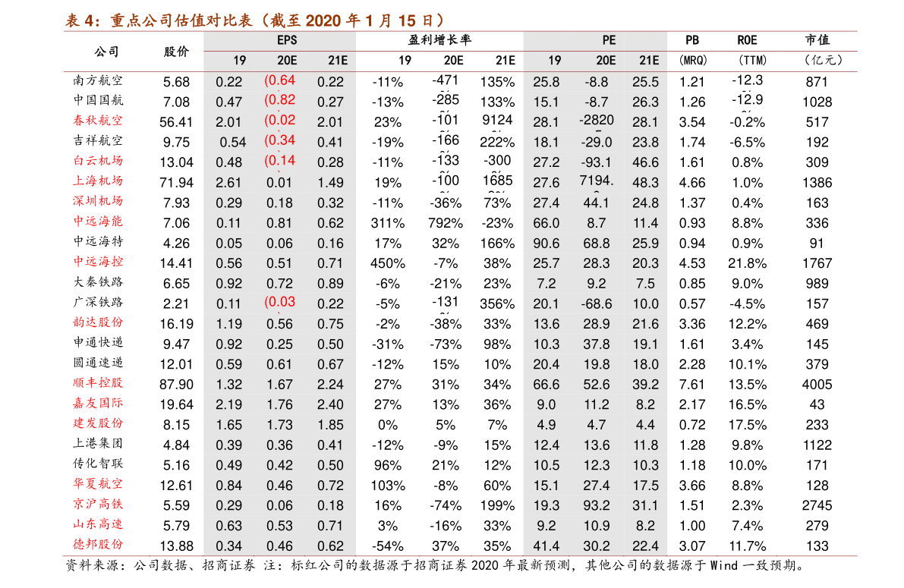The height and width of the screenshot is (588, 904).
Task: Open the 京沪高铁 company entry
Action: 98,504
